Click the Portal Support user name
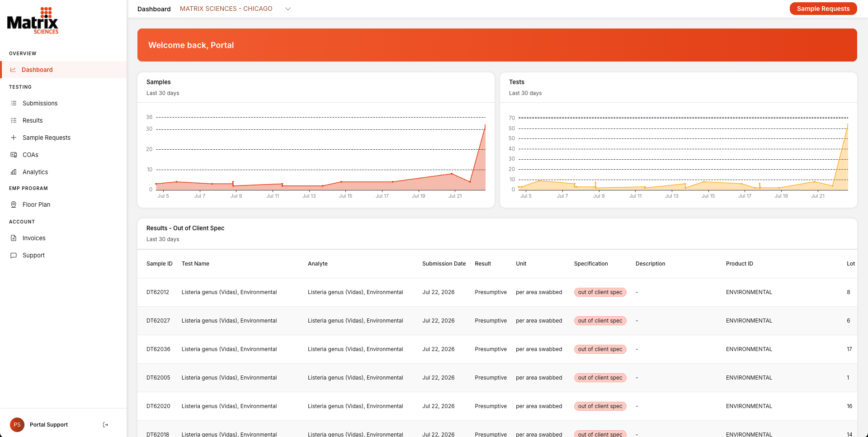 (49, 425)
